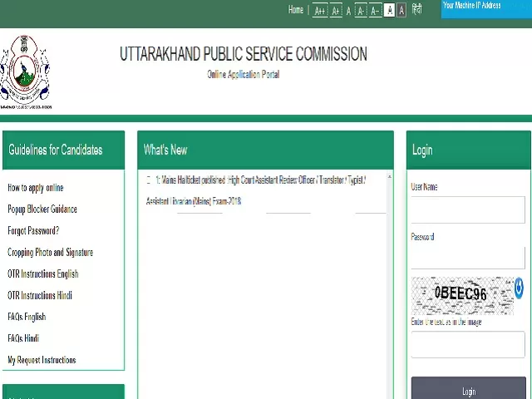Open FAQs Hindi

point(23,338)
